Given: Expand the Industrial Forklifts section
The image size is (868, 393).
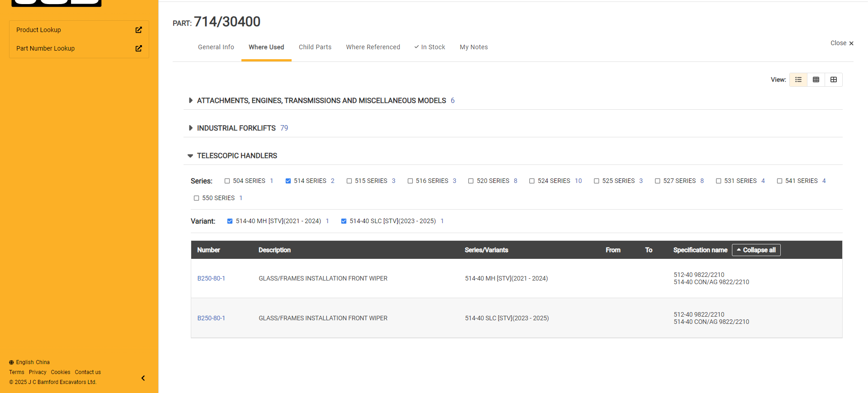Looking at the screenshot, I should [190, 128].
